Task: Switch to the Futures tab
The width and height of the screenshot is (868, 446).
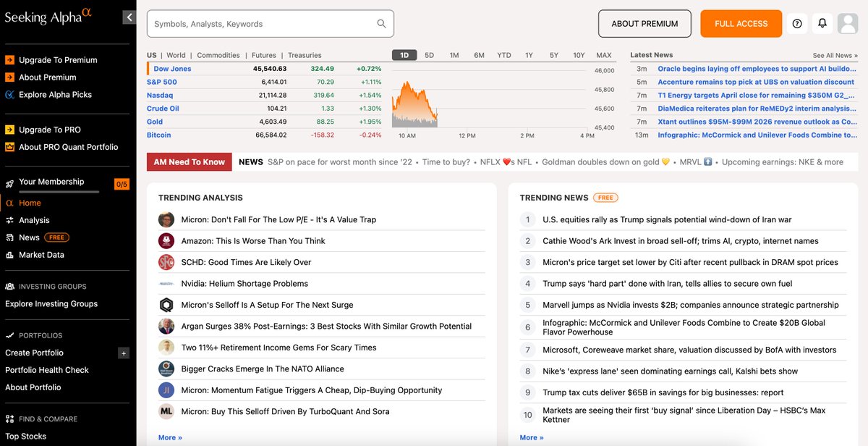Action: coord(264,55)
